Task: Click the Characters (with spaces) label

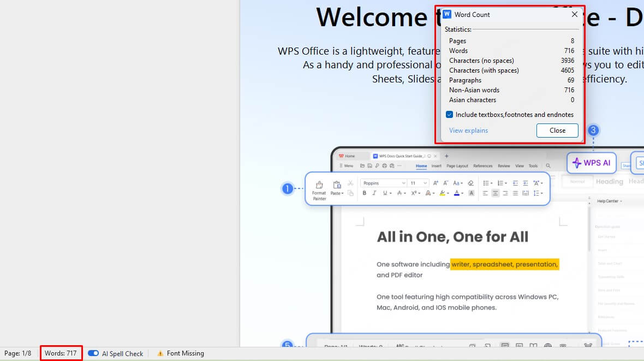Action: 484,70
